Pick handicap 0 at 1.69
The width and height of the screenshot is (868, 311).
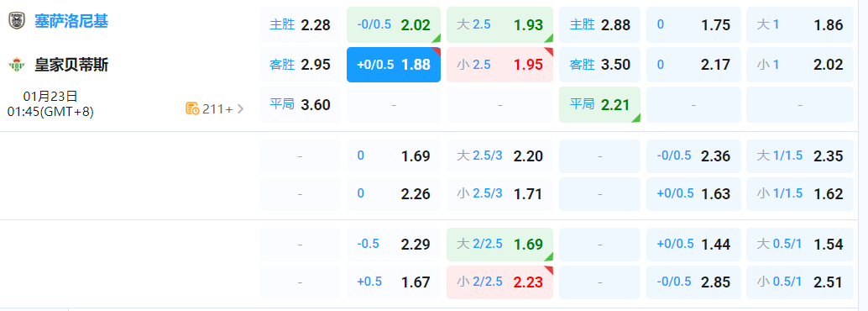point(394,156)
